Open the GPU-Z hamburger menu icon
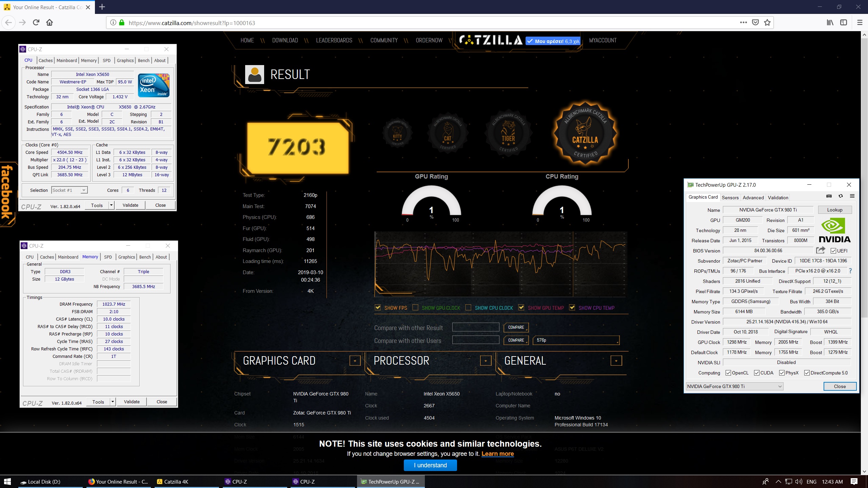This screenshot has width=868, height=488. coord(852,196)
